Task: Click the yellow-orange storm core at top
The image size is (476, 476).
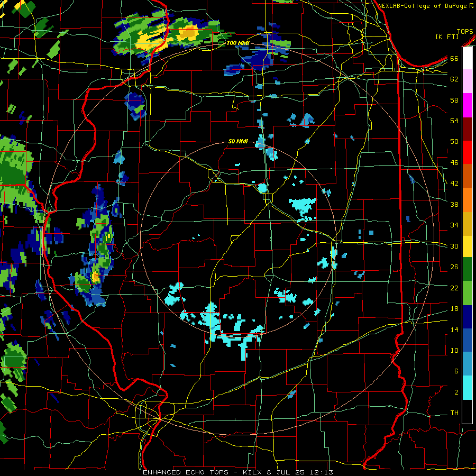Action: (187, 33)
